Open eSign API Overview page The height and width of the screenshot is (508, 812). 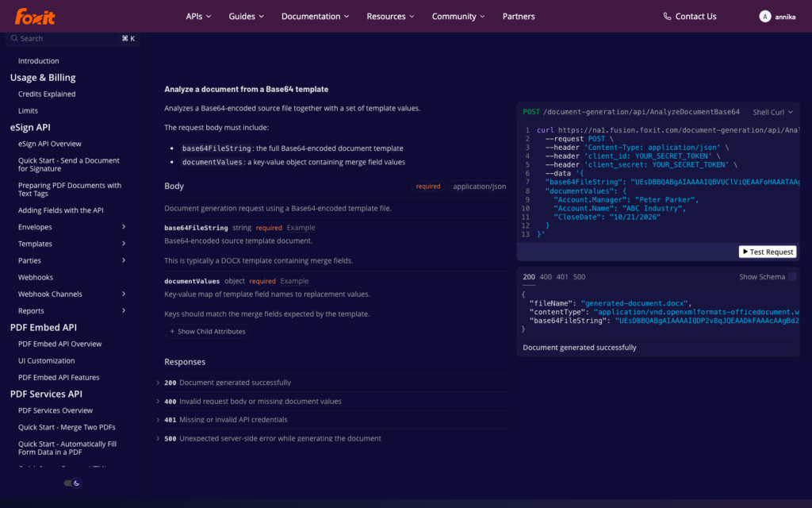point(50,144)
